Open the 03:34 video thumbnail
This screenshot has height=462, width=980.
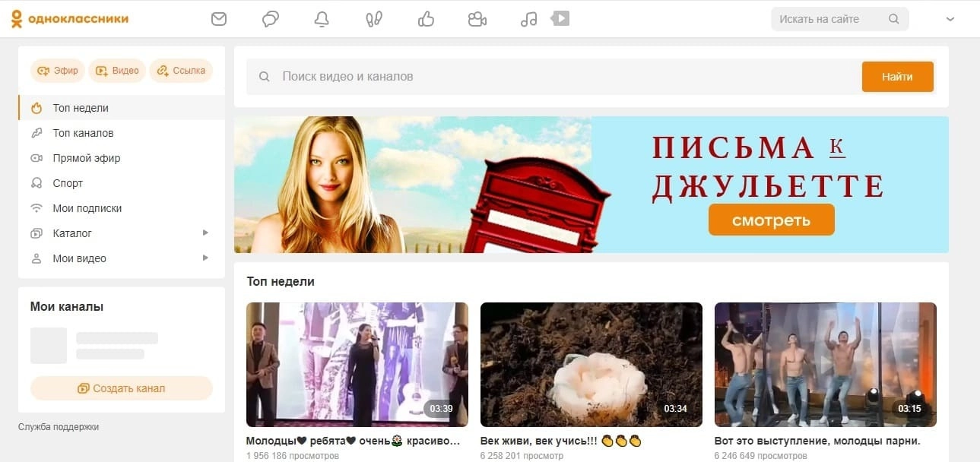[x=591, y=365]
